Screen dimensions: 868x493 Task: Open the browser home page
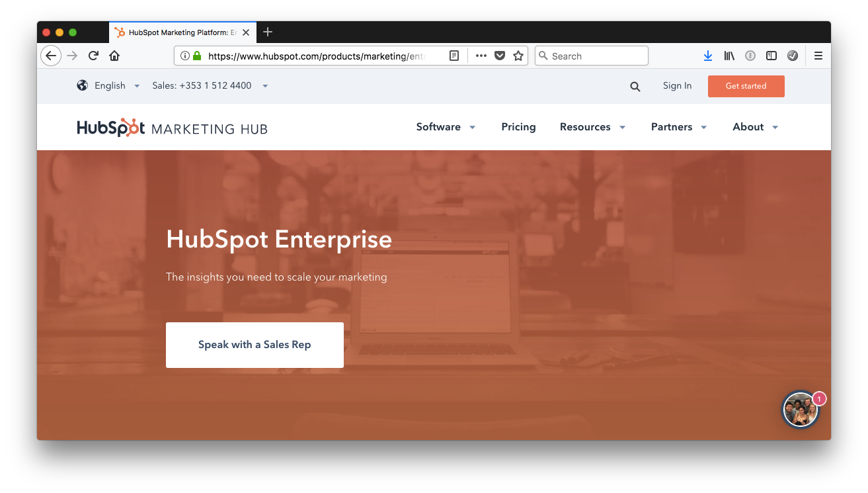click(114, 56)
